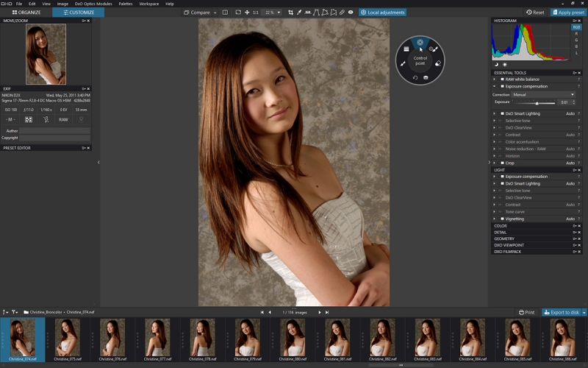
Task: Toggle RAW white balance correction on/off
Action: tap(502, 79)
